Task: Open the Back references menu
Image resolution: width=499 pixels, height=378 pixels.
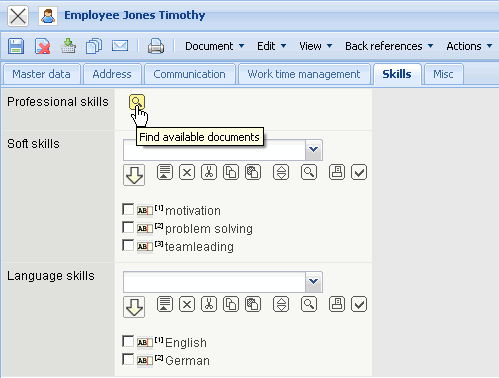Action: coord(389,46)
